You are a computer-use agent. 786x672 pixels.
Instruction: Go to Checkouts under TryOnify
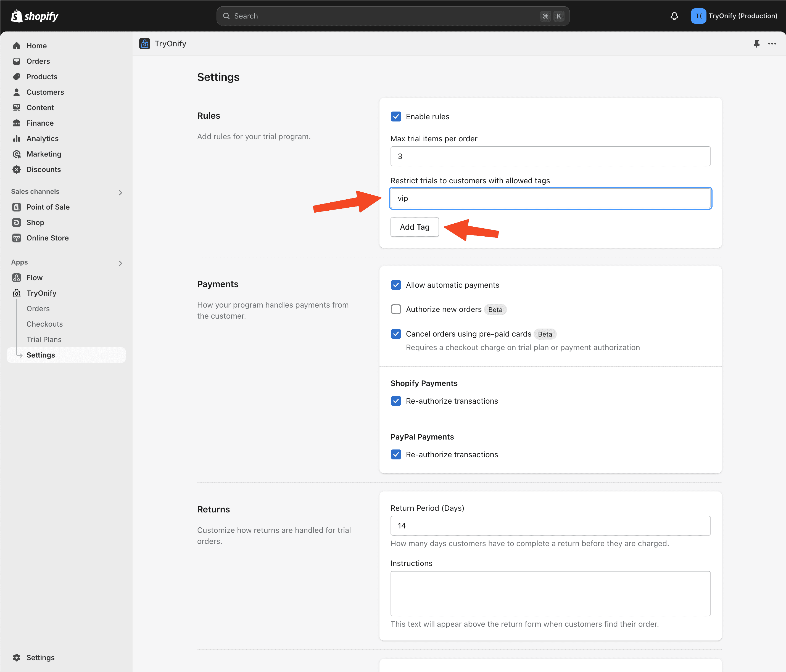45,324
